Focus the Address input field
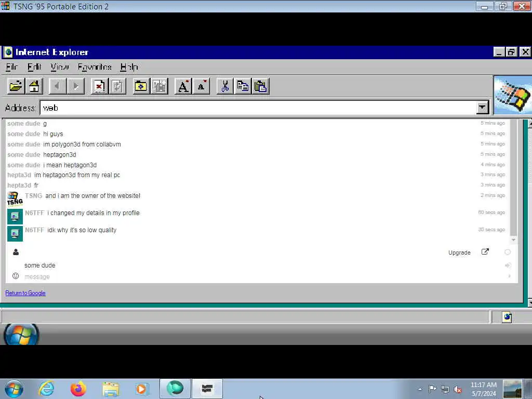This screenshot has width=532, height=399. point(259,108)
